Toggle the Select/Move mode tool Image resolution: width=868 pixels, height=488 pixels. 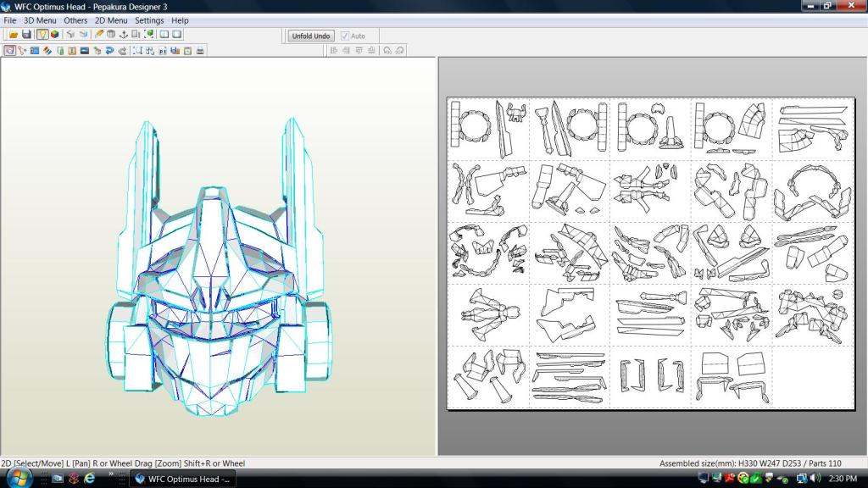click(x=9, y=50)
